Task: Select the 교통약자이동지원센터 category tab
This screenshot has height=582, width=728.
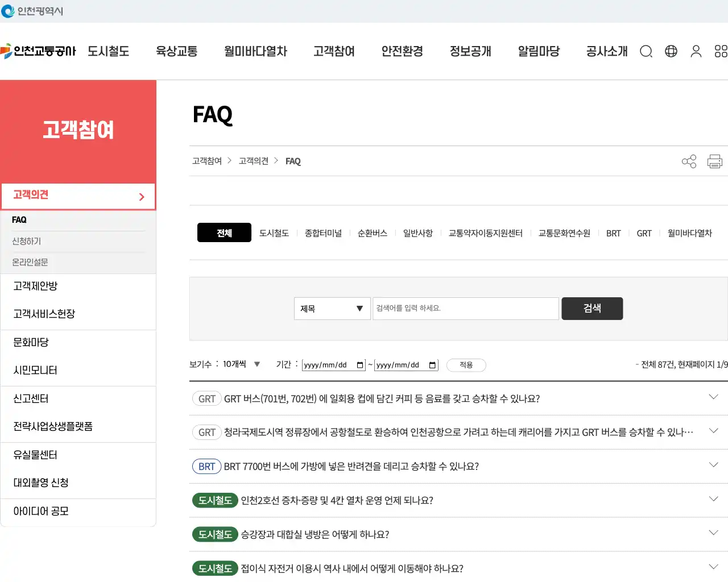Action: click(x=486, y=233)
